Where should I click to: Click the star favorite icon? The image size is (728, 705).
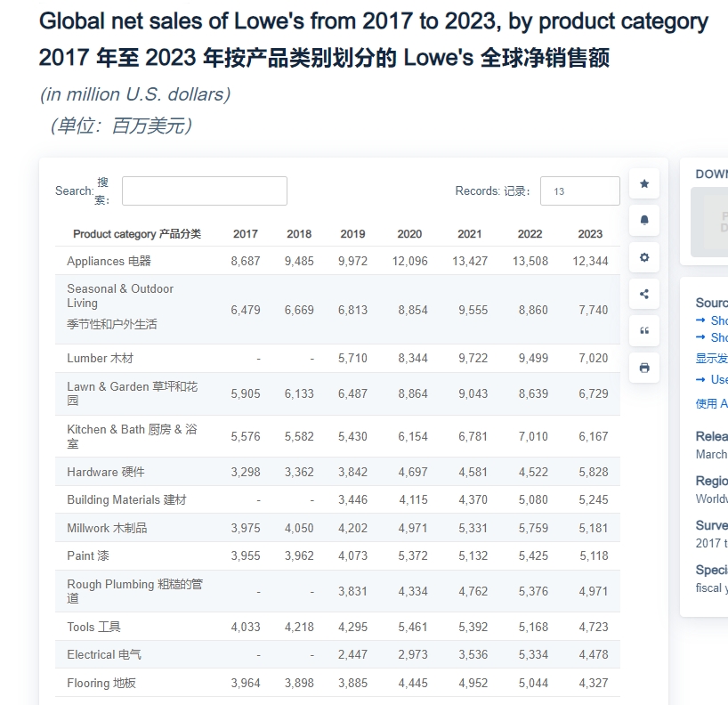pos(644,183)
